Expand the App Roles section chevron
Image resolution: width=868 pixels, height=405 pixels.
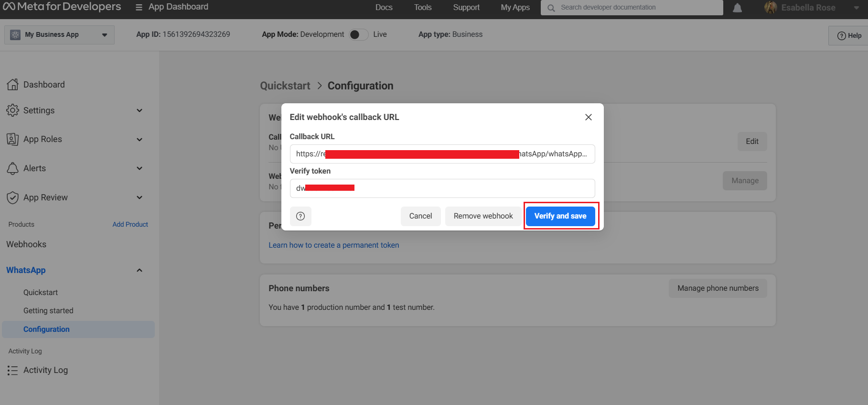139,140
